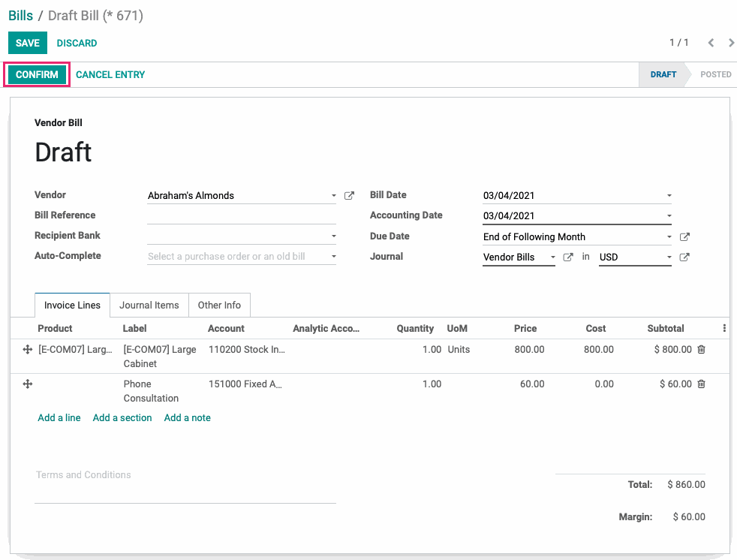Sort by the Account column header

[x=226, y=328]
